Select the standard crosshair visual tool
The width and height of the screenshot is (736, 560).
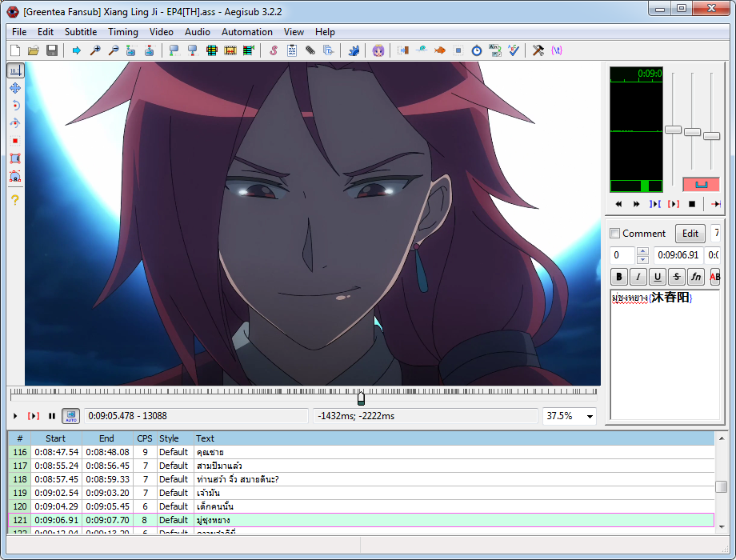pos(15,70)
